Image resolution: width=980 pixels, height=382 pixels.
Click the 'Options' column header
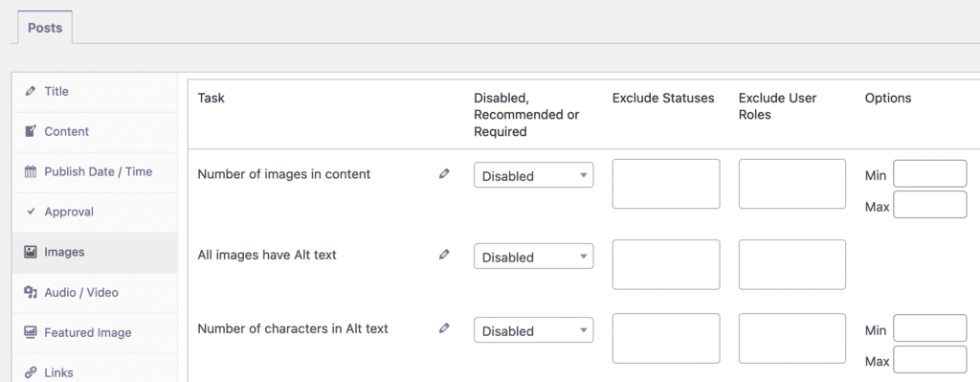coord(888,98)
